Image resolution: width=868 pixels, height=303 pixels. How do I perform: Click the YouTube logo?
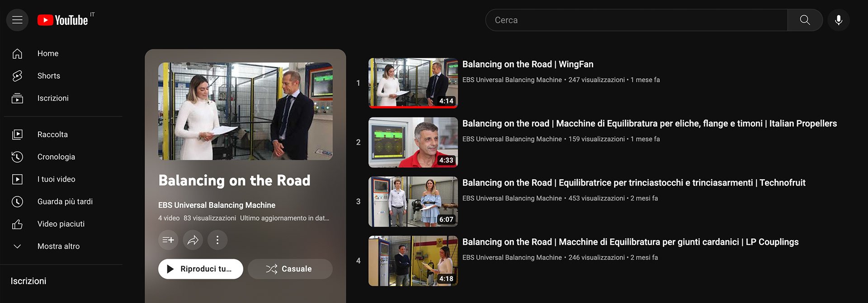[x=63, y=20]
